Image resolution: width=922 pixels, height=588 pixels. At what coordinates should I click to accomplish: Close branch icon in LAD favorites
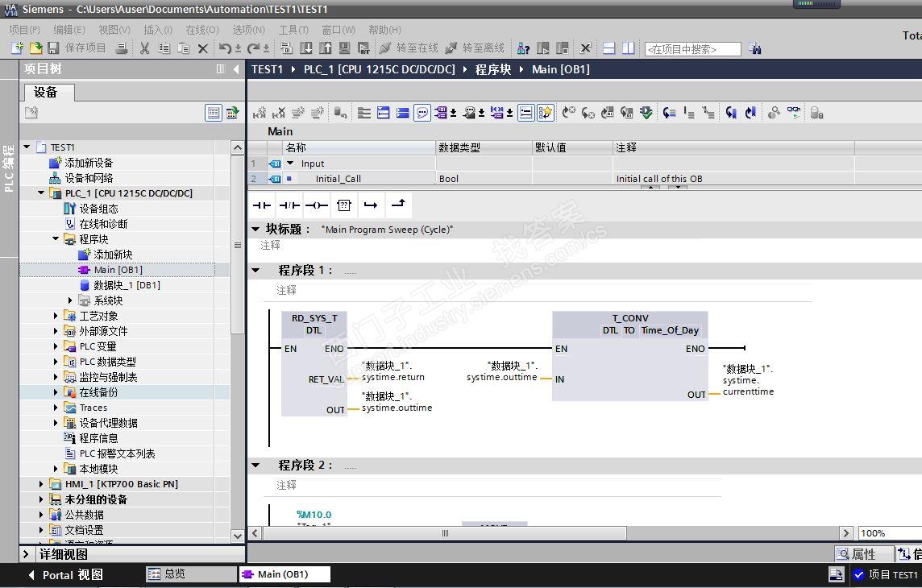point(398,204)
